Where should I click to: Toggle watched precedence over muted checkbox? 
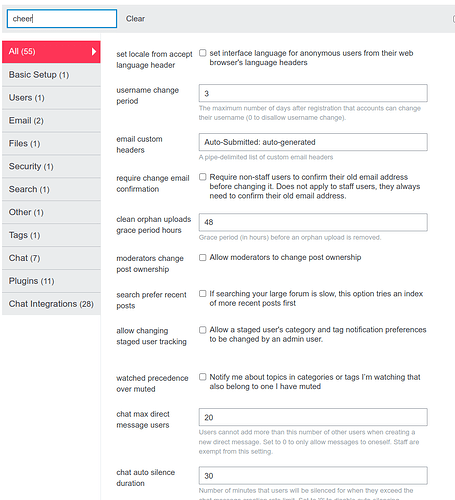point(203,377)
